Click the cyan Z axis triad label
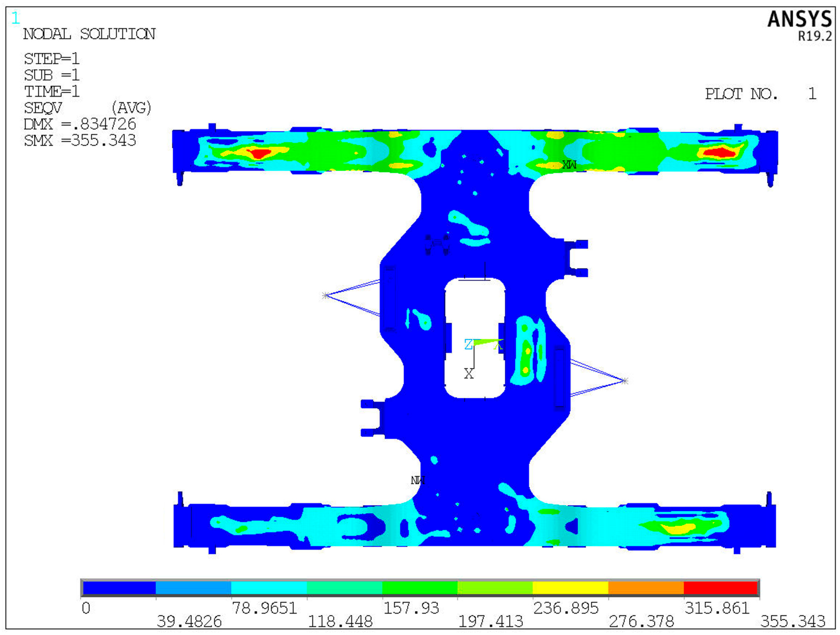Screen dimensions: 840x635 coord(468,344)
